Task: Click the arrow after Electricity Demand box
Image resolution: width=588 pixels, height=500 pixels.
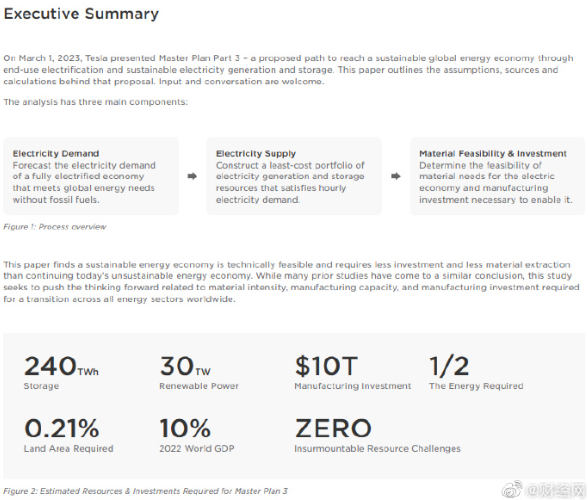Action: click(192, 176)
